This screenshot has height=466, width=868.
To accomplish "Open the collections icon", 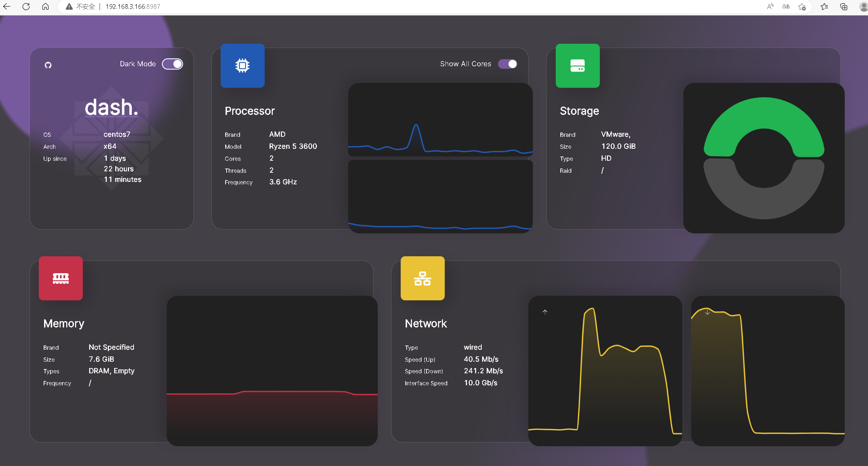I will [x=844, y=6].
